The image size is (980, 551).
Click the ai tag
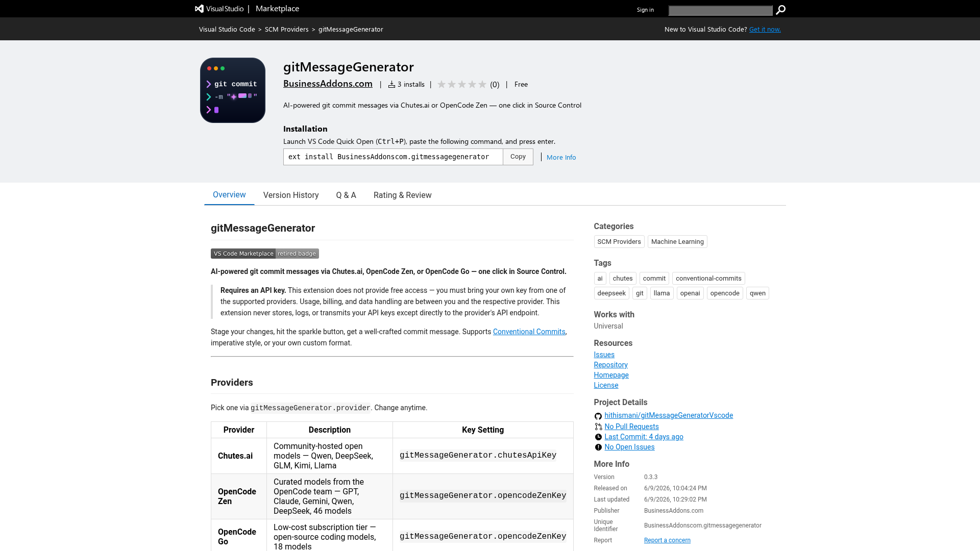(600, 279)
